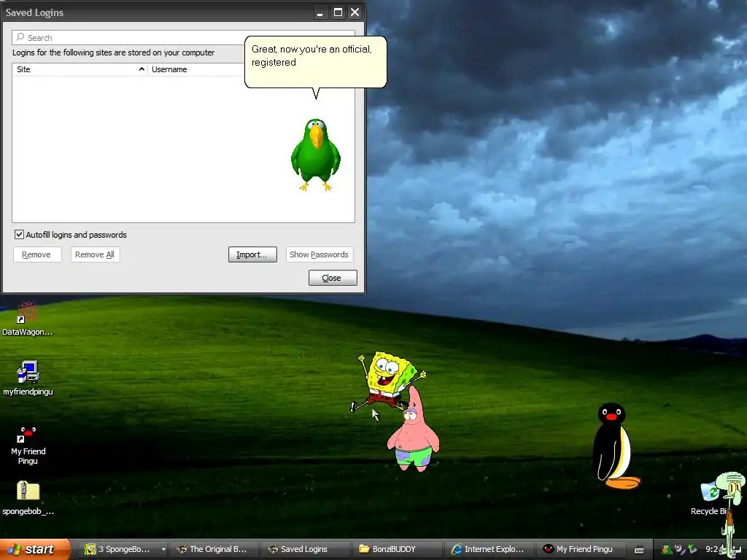Click the first green system tray icon
Image resolution: width=747 pixels, height=560 pixels.
[x=667, y=550]
